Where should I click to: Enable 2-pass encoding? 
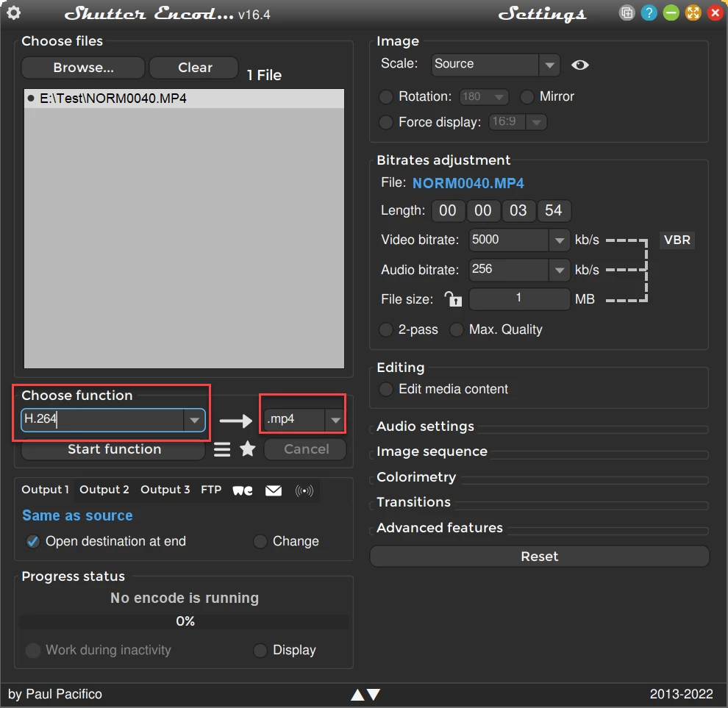(386, 329)
